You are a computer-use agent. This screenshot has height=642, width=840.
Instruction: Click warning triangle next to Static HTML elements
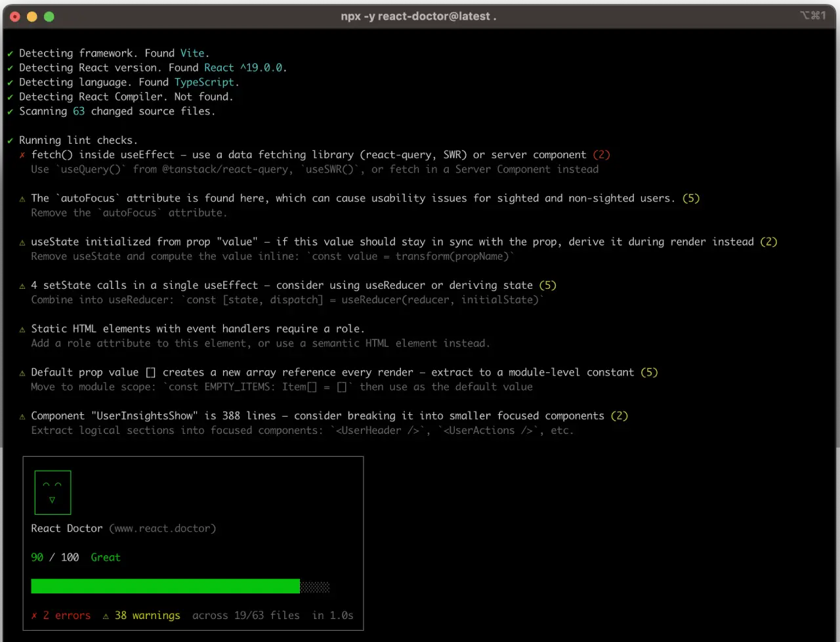click(22, 329)
